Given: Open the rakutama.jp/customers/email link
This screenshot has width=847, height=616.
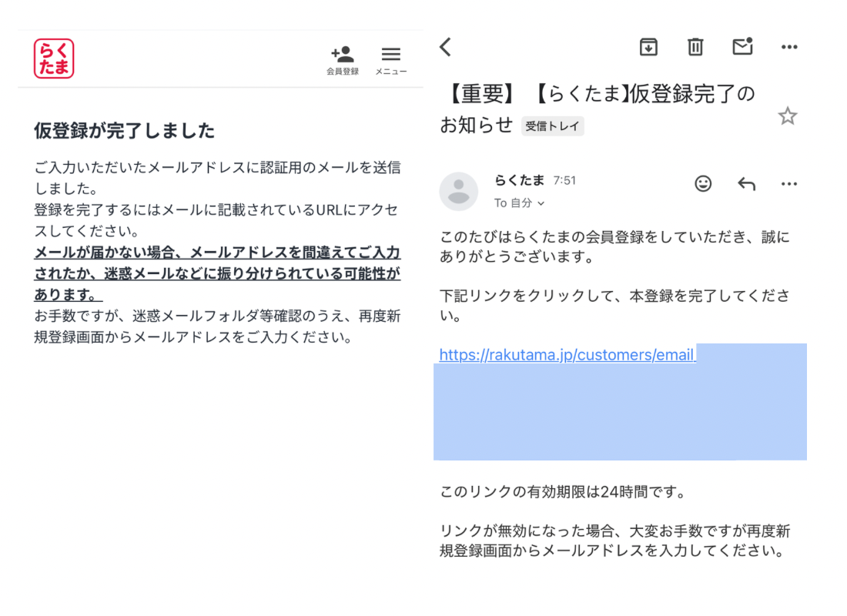Looking at the screenshot, I should (x=567, y=355).
